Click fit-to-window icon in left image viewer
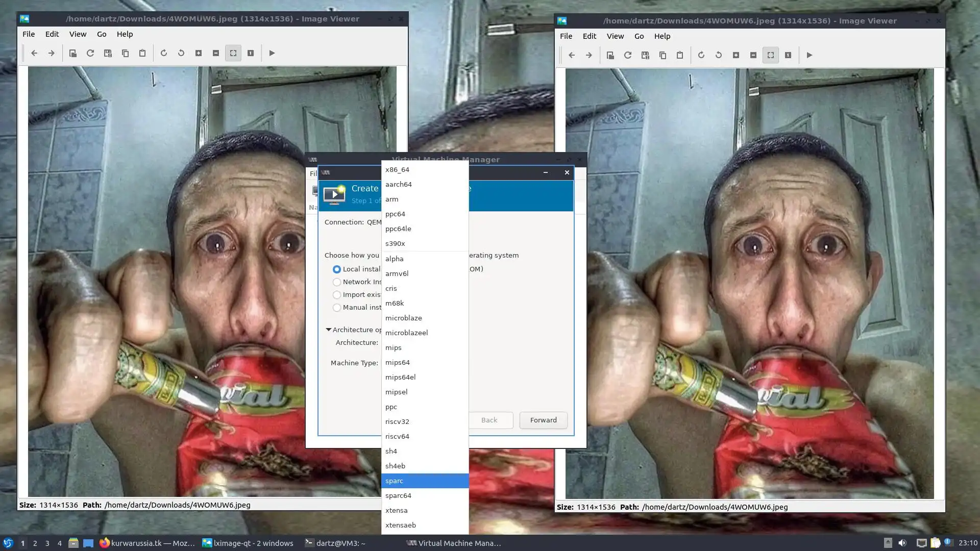Screen dimensions: 980x551 pos(233,53)
